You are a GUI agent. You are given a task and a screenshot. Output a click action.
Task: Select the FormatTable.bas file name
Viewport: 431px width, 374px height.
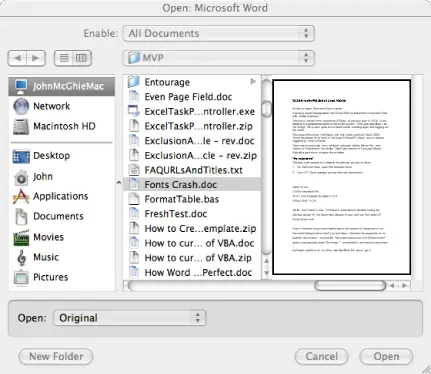click(x=182, y=199)
